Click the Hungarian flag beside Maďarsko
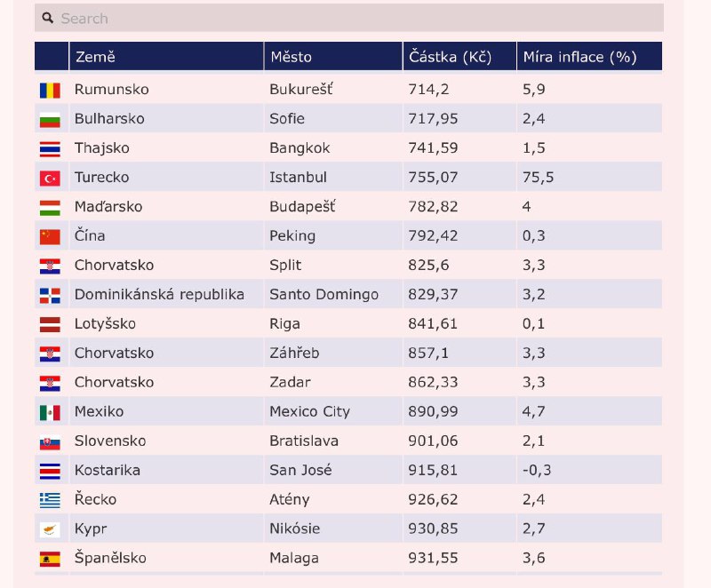This screenshot has width=711, height=588. click(50, 207)
